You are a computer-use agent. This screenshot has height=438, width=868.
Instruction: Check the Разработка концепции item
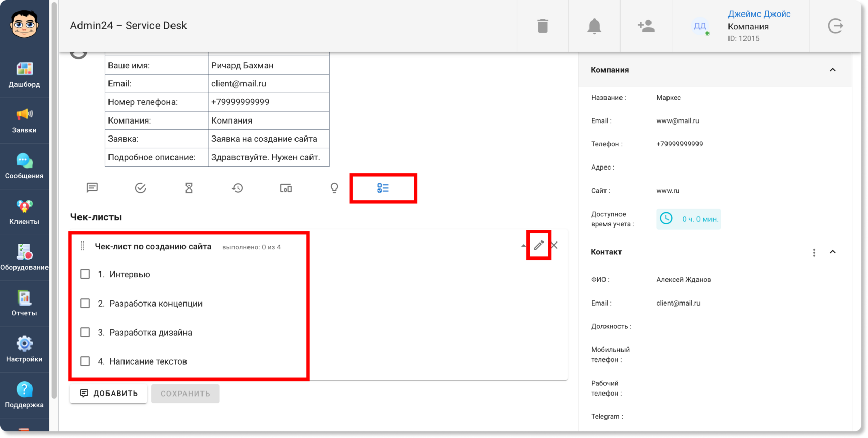pyautogui.click(x=85, y=304)
